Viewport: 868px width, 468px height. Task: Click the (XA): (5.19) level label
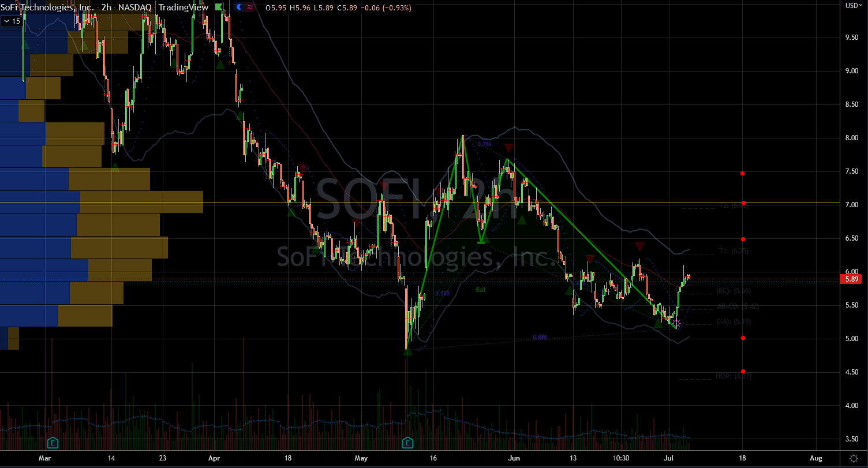(x=732, y=321)
